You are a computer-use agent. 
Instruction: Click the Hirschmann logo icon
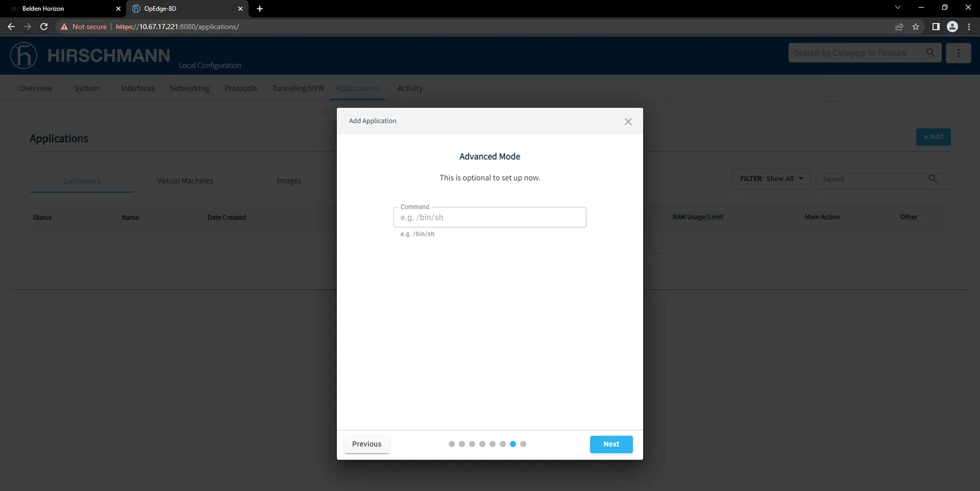(23, 55)
